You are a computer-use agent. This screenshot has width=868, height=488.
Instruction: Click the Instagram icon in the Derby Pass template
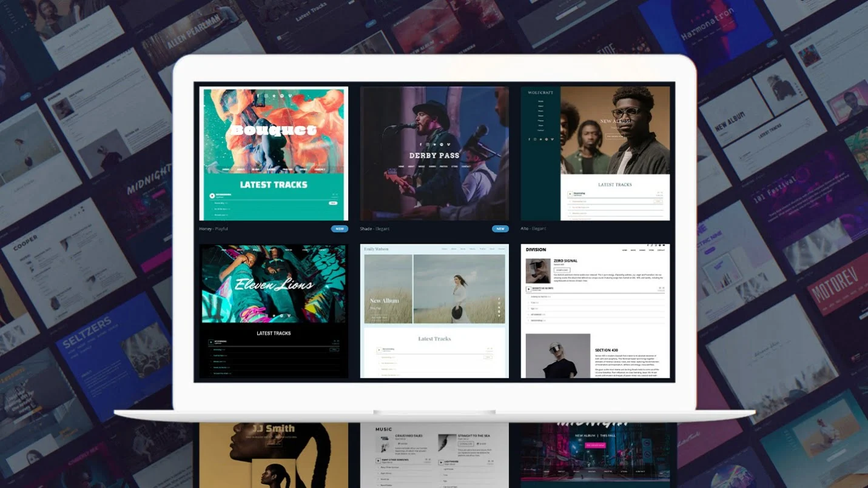click(428, 144)
